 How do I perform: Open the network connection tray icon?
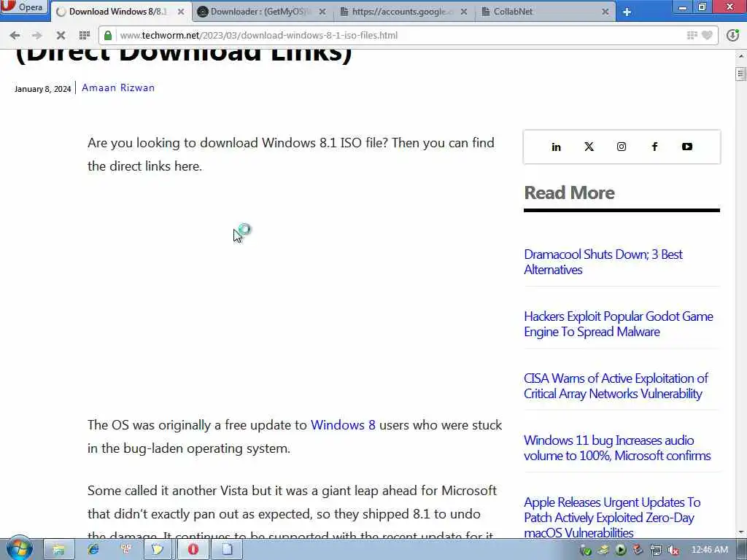coord(656,551)
